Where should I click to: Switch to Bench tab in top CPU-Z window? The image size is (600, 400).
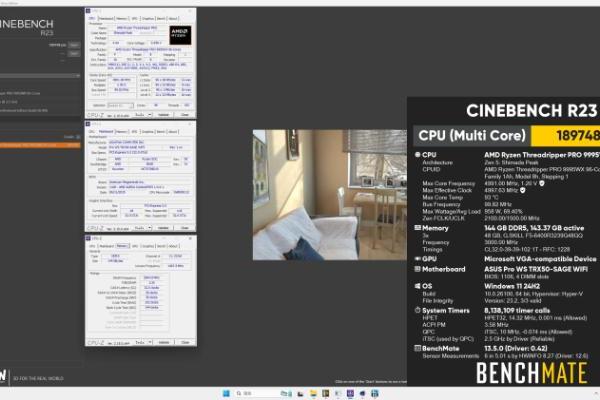click(x=161, y=18)
